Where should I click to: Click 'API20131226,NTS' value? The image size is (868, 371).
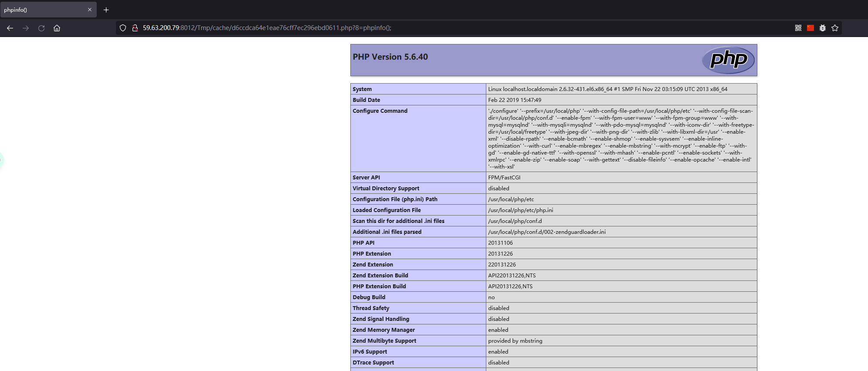510,287
